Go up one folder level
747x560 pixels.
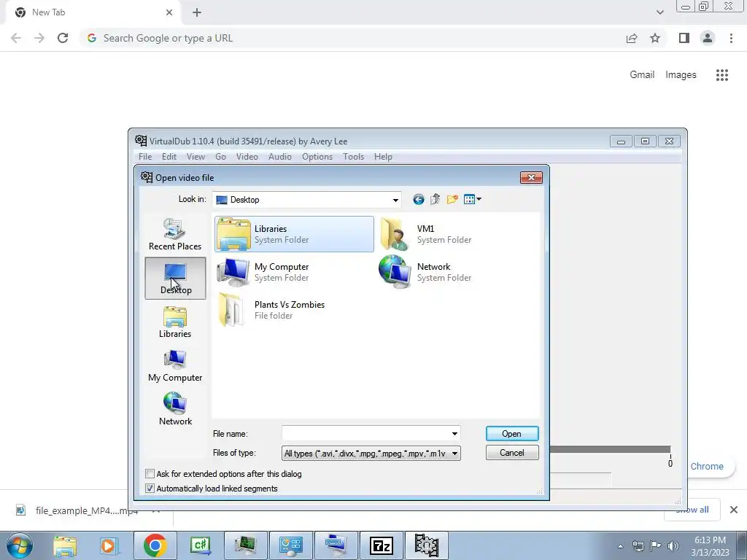pyautogui.click(x=435, y=200)
